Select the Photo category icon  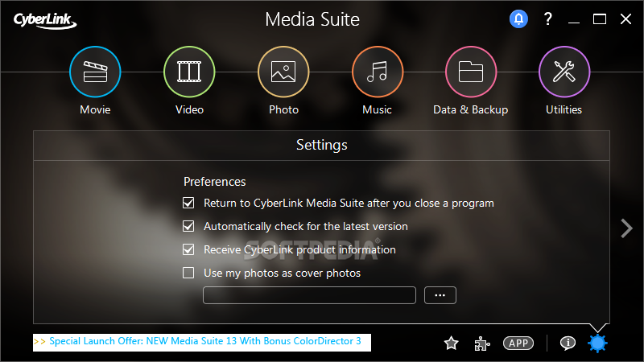(283, 72)
